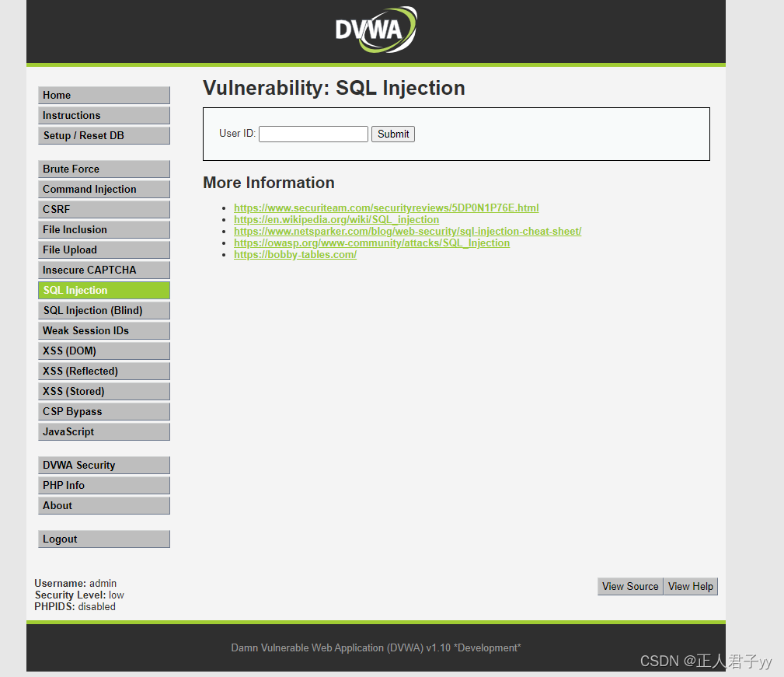Open the Command Injection page

coord(104,189)
